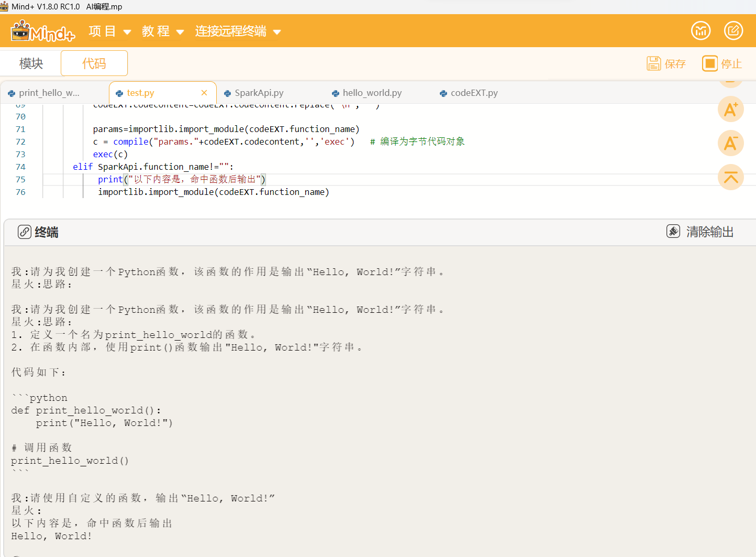
Task: Open the feedback pencil icon in header
Action: [733, 30]
